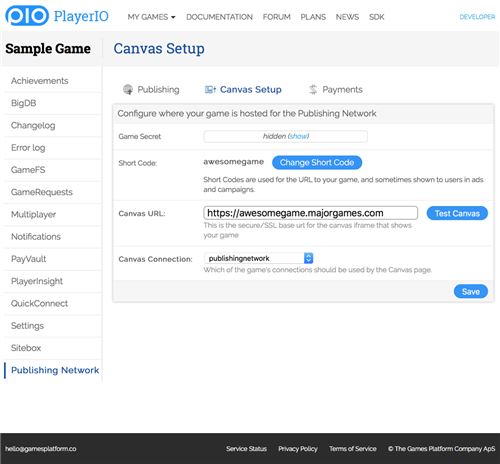Open the Service Status footer link
The width and height of the screenshot is (500, 464).
click(x=246, y=449)
